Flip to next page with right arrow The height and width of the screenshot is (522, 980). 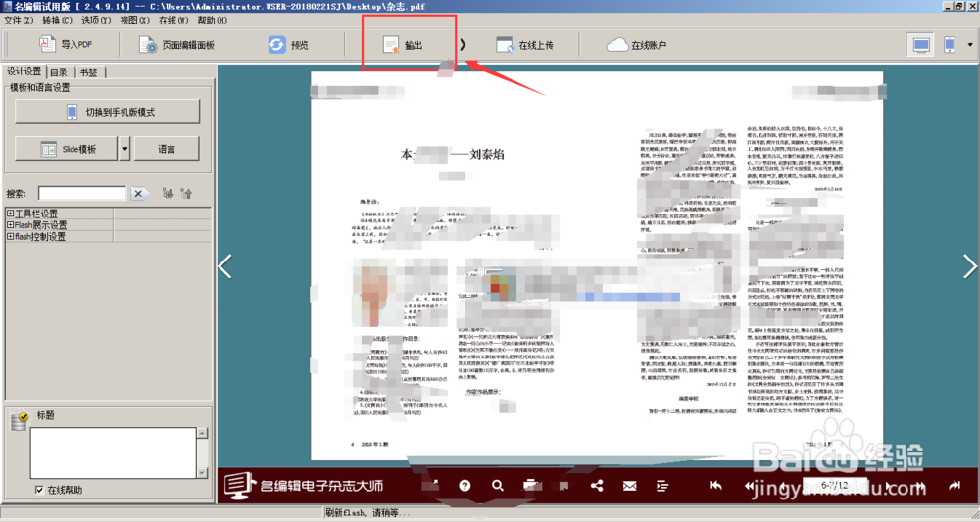coord(969,266)
